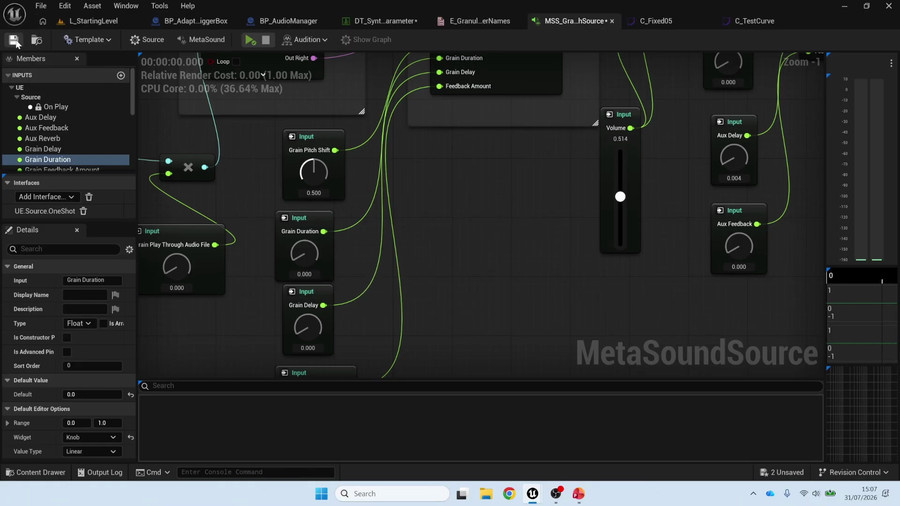Image resolution: width=900 pixels, height=506 pixels.
Task: Collapse the Interfaces section
Action: pos(7,183)
